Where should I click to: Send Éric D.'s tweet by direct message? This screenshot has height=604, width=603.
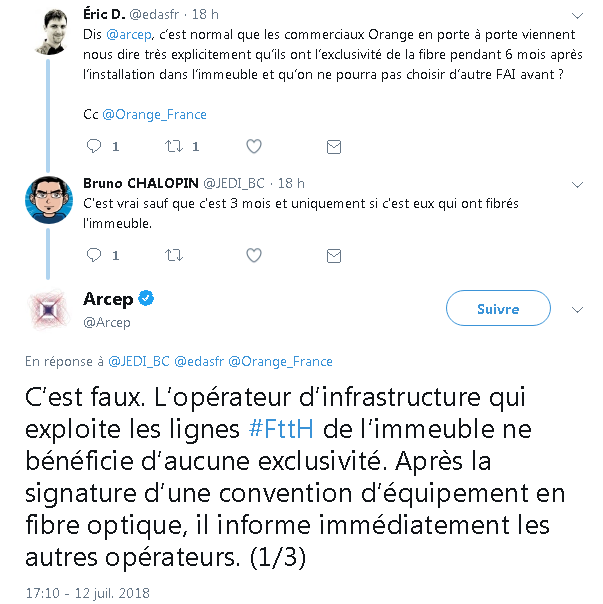tap(334, 146)
